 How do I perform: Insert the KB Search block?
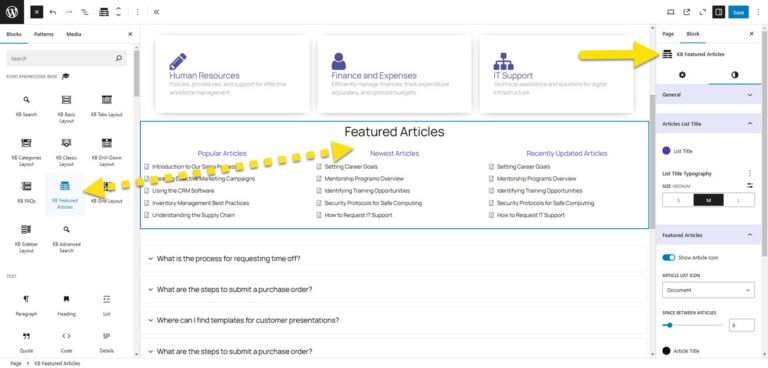tap(26, 105)
